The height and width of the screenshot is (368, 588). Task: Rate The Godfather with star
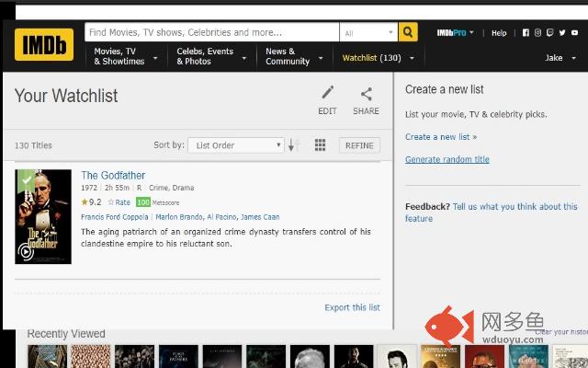(119, 202)
